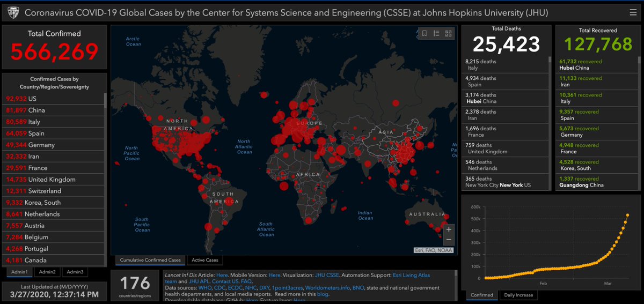644x304 pixels.
Task: Select 5,673 recovered Germany entry
Action: (597, 131)
